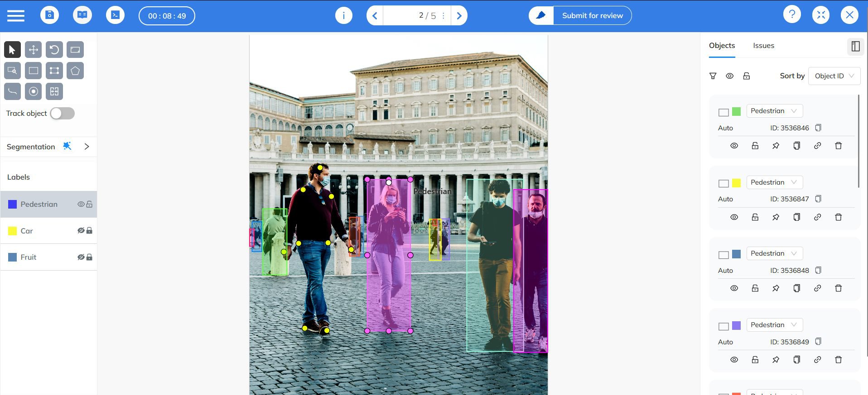Click the Fruit label color swatch
The width and height of the screenshot is (868, 395).
tap(13, 257)
